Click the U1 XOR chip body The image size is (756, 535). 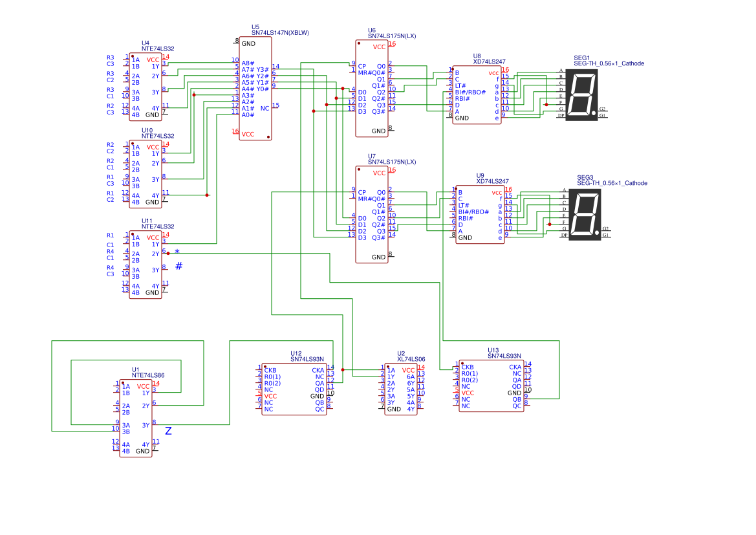pos(136,419)
